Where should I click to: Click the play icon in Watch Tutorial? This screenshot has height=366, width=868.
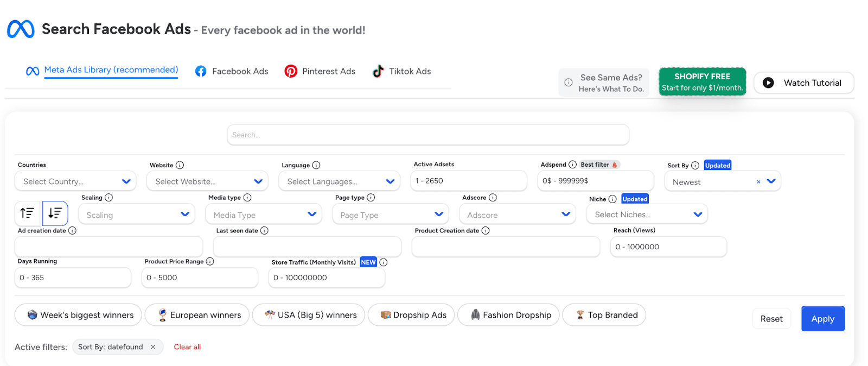[x=768, y=83]
